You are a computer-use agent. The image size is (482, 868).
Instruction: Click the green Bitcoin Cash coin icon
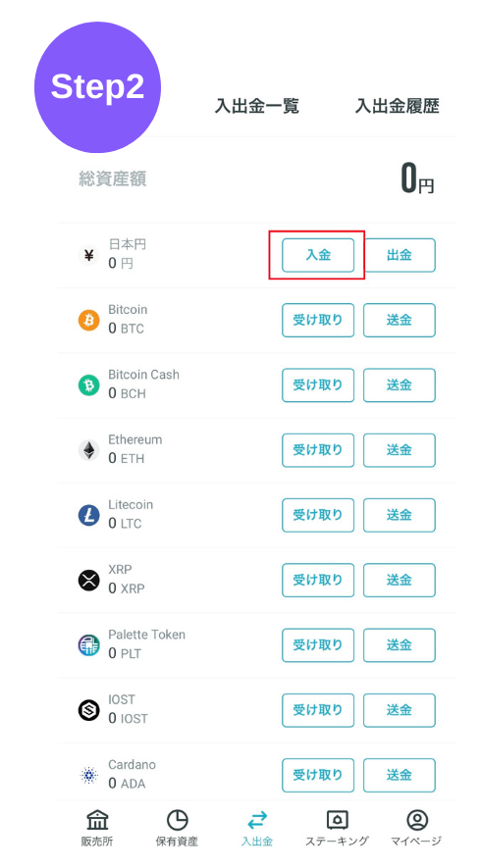(x=88, y=384)
